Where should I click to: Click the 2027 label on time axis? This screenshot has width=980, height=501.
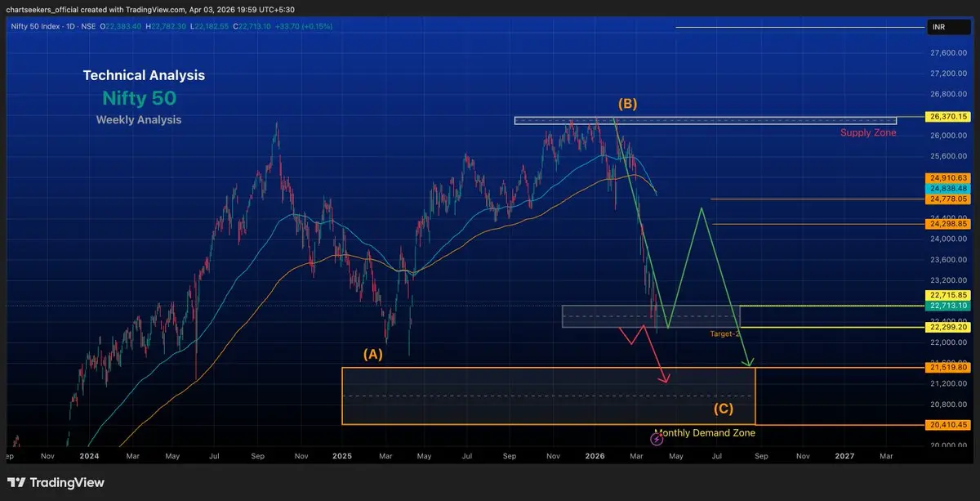click(x=844, y=456)
